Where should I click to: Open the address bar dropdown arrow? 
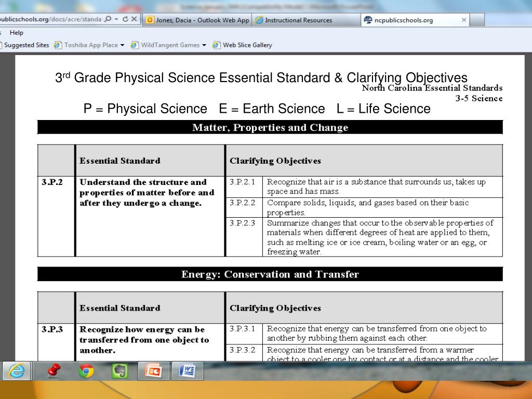pyautogui.click(x=116, y=19)
